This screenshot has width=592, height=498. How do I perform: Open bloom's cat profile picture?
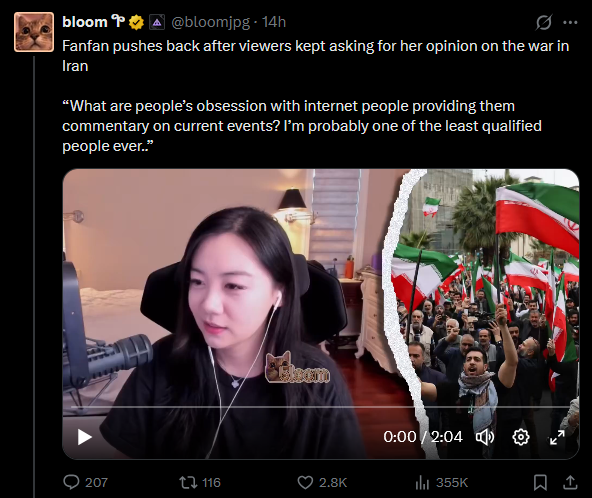34,32
